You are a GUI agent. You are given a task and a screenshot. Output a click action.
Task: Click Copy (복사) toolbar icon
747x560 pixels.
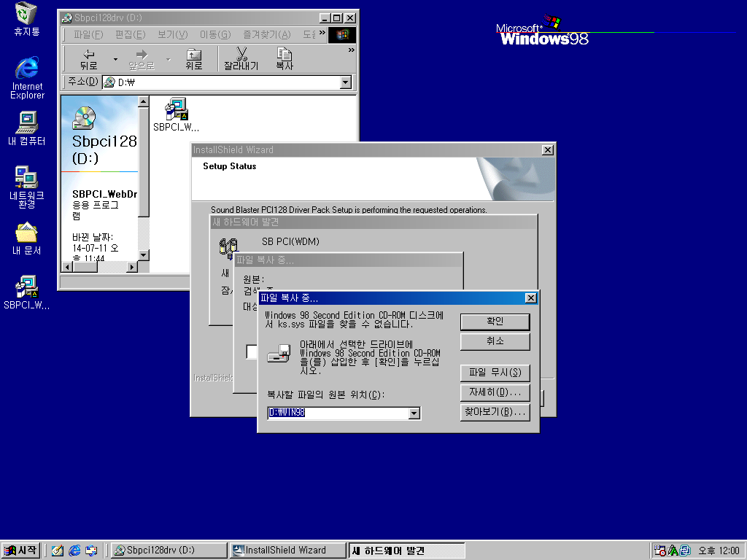tap(285, 55)
